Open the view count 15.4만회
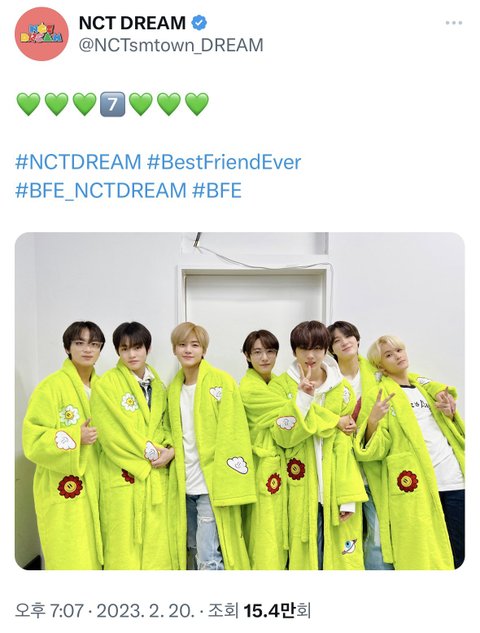Screen dimensions: 480x633 coord(277,611)
